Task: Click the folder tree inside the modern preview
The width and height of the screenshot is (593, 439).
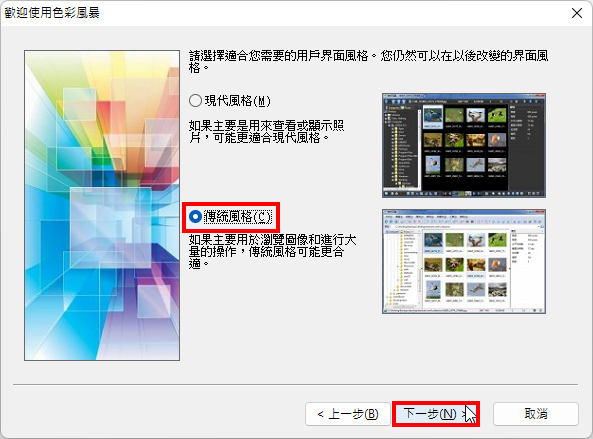Action: (402, 148)
